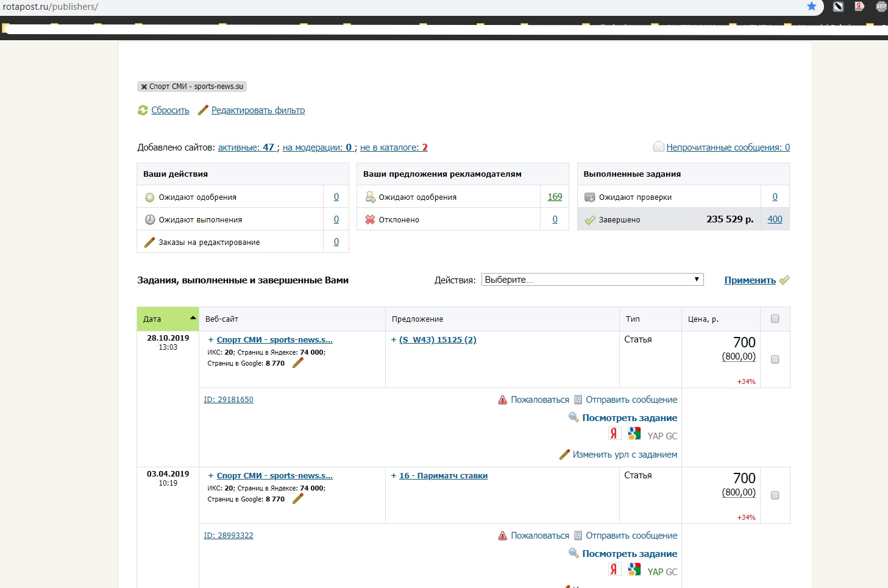Image resolution: width=888 pixels, height=588 pixels.
Task: Remove the Спорт СМИ sports-news.su filter tag
Action: click(144, 87)
